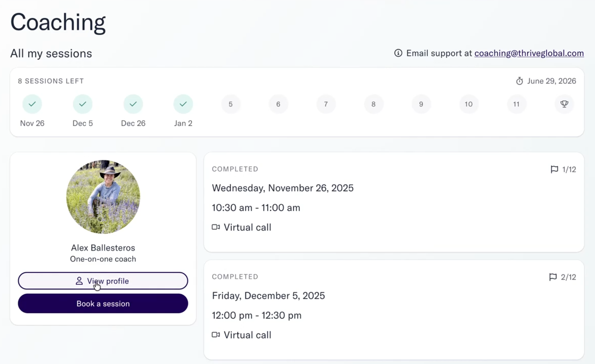
Task: Click the 2/12 session counter
Action: 568,277
